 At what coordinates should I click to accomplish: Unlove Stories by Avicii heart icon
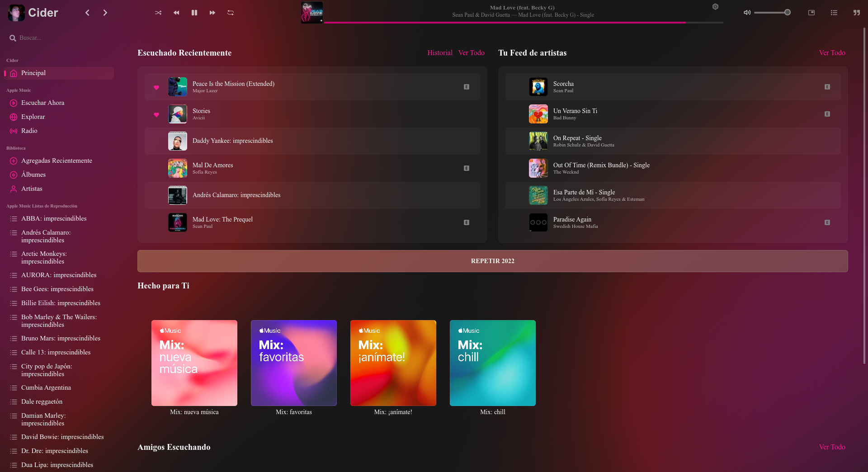coord(156,114)
